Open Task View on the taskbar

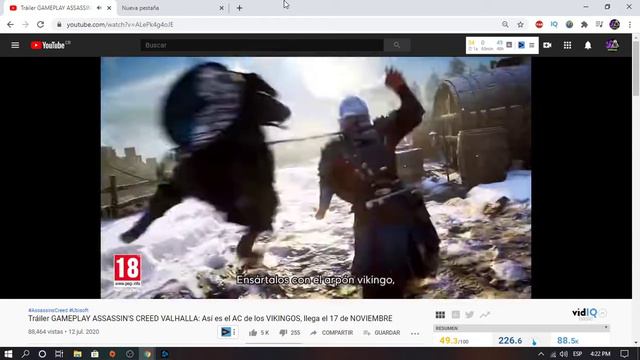[x=59, y=354]
